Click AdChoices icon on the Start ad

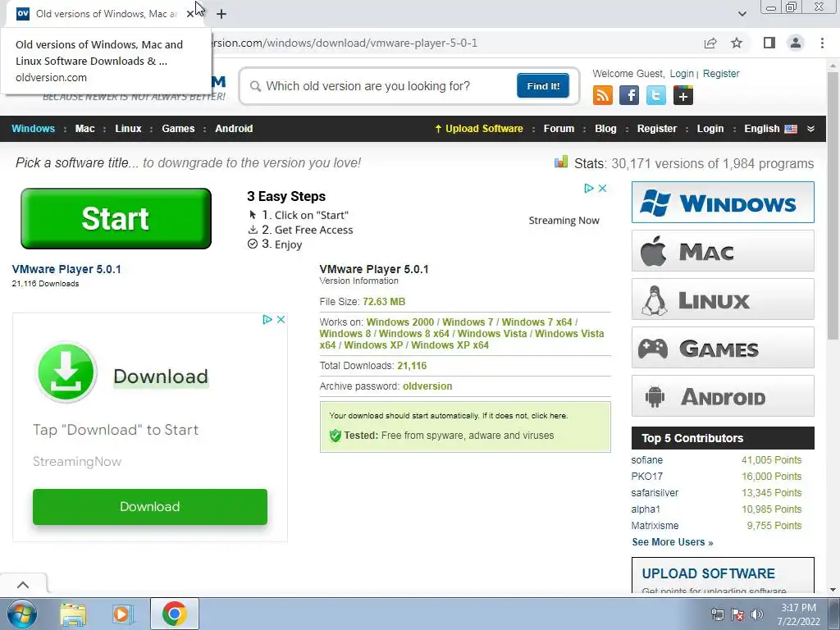tap(589, 188)
